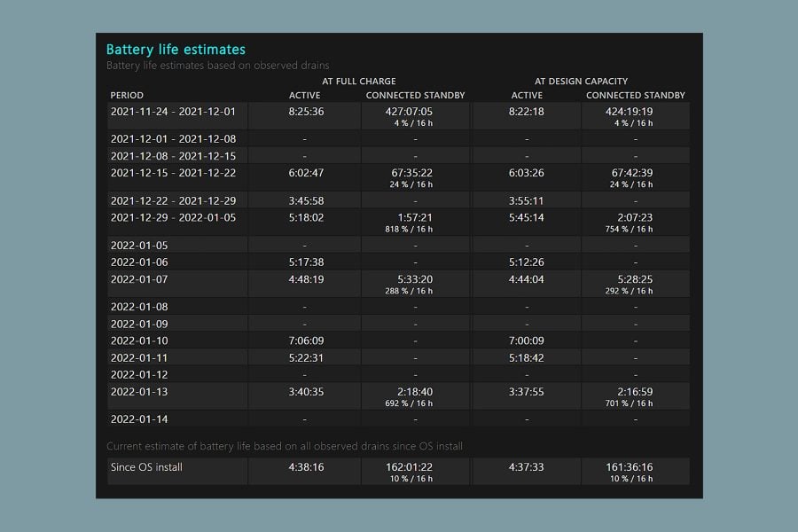Click the 5:33:20 standby estimate
Screen dimensions: 798x532
coord(415,279)
